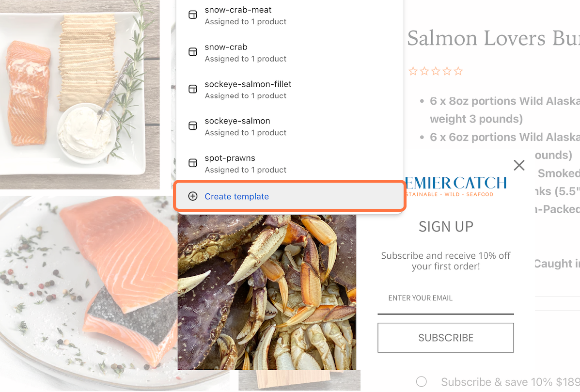Viewport: 580px width, 392px height.
Task: Open the salmon fillet on plate photo
Action: 89,292
